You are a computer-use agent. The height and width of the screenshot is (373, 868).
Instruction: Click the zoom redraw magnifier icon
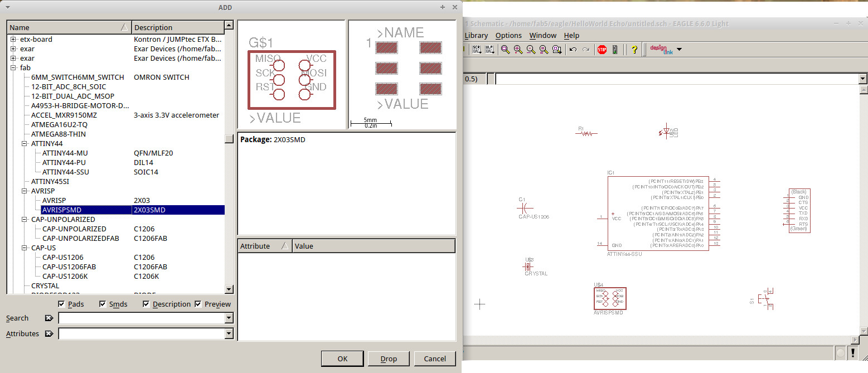544,50
